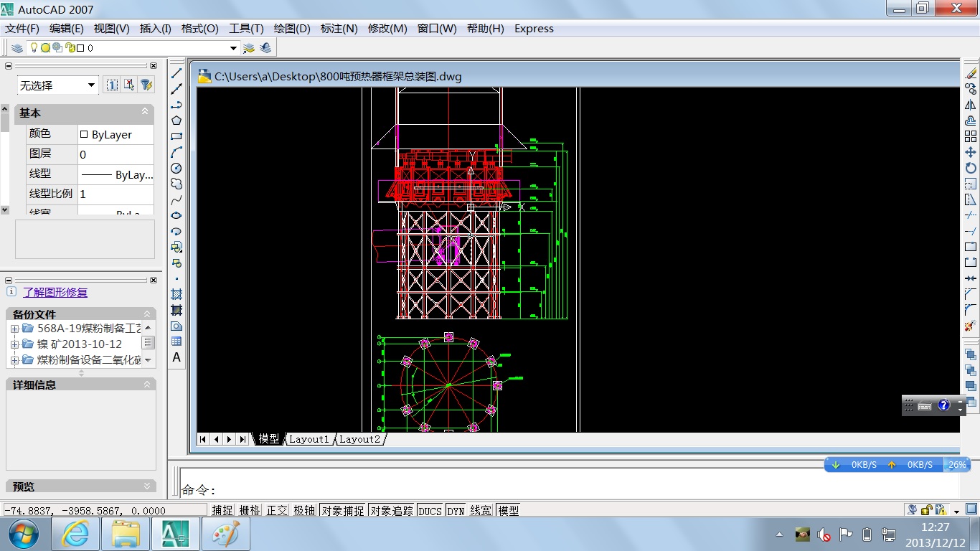Select the Arc tool
This screenshot has width=980, height=551.
coord(176,152)
